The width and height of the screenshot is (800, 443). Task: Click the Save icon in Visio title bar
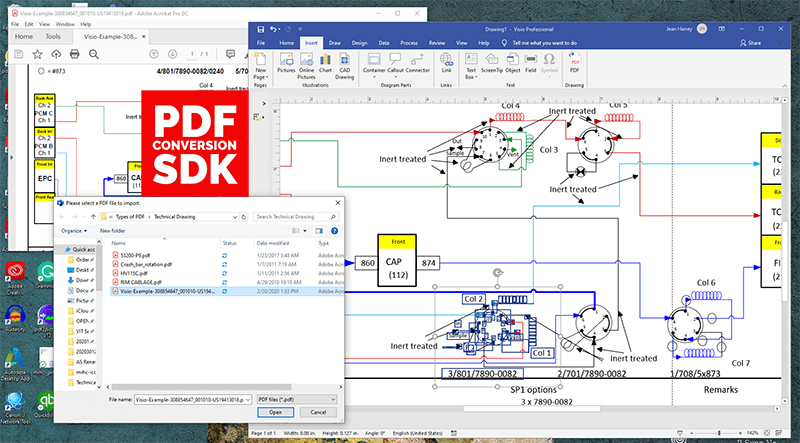click(261, 29)
